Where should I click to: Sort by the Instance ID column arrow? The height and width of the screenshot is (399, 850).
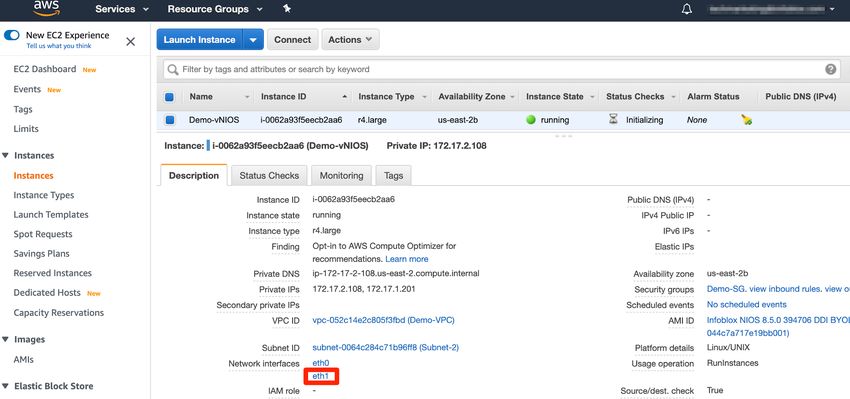tap(345, 97)
